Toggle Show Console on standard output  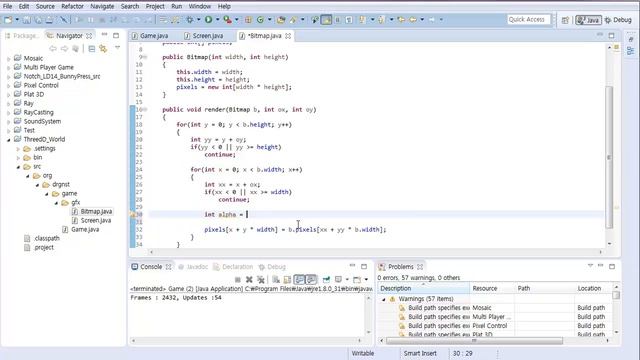point(299,280)
